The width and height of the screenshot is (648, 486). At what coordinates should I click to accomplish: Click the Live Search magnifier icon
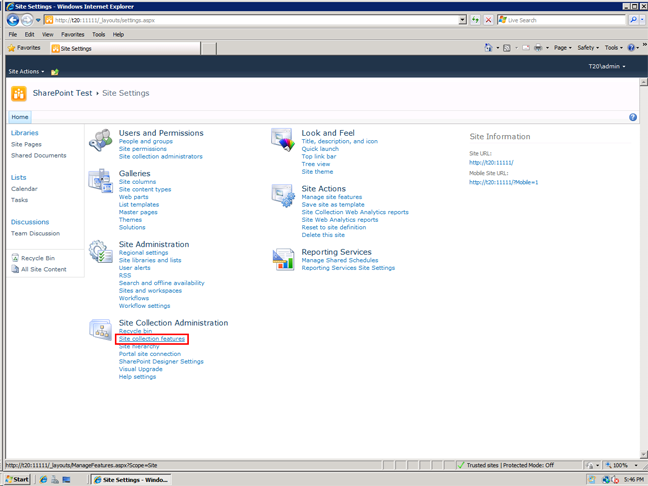[633, 20]
